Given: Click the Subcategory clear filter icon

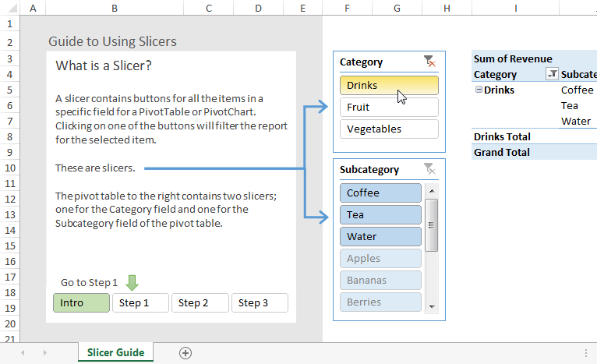Looking at the screenshot, I should pos(429,169).
